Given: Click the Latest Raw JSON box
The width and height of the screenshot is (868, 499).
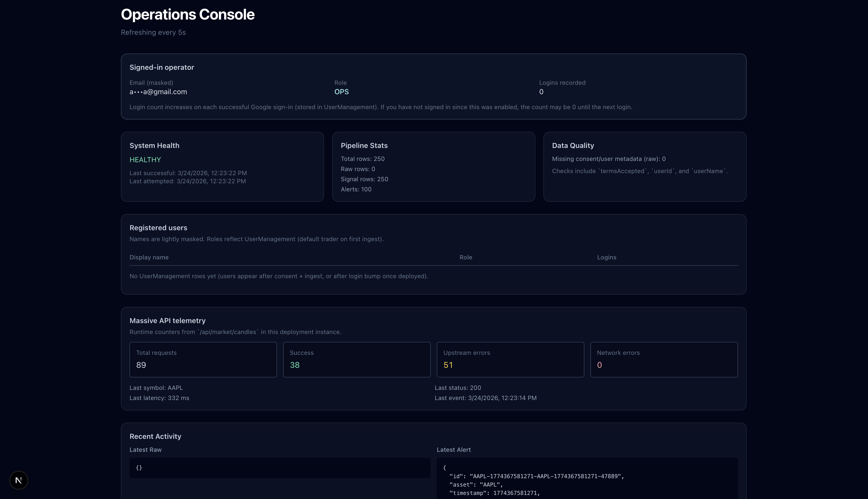Looking at the screenshot, I should (x=280, y=468).
